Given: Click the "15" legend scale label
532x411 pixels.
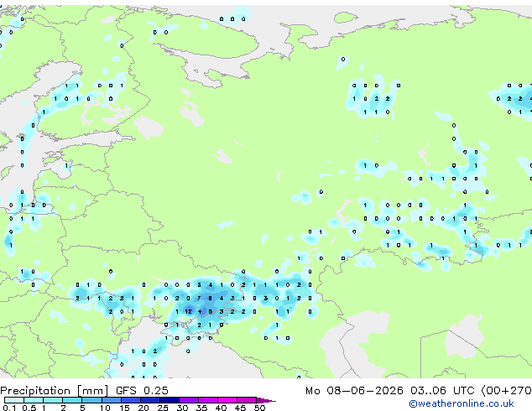Looking at the screenshot, I should 124,408.
